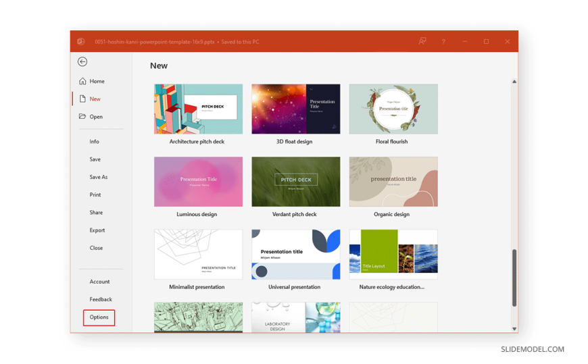The image size is (588, 364).
Task: Open the feedback icon in title bar
Action: [422, 41]
